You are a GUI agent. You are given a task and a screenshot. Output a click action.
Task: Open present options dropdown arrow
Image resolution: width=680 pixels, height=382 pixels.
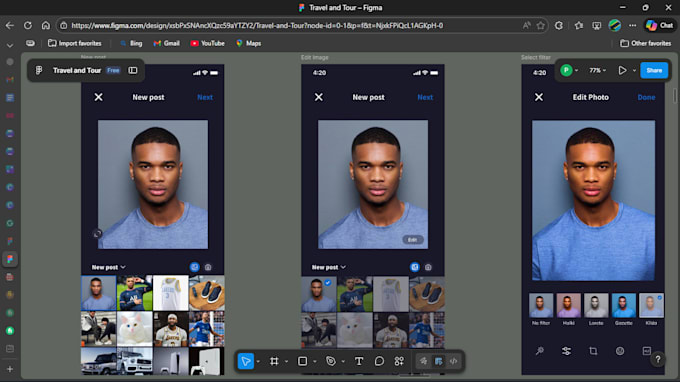[x=634, y=70]
